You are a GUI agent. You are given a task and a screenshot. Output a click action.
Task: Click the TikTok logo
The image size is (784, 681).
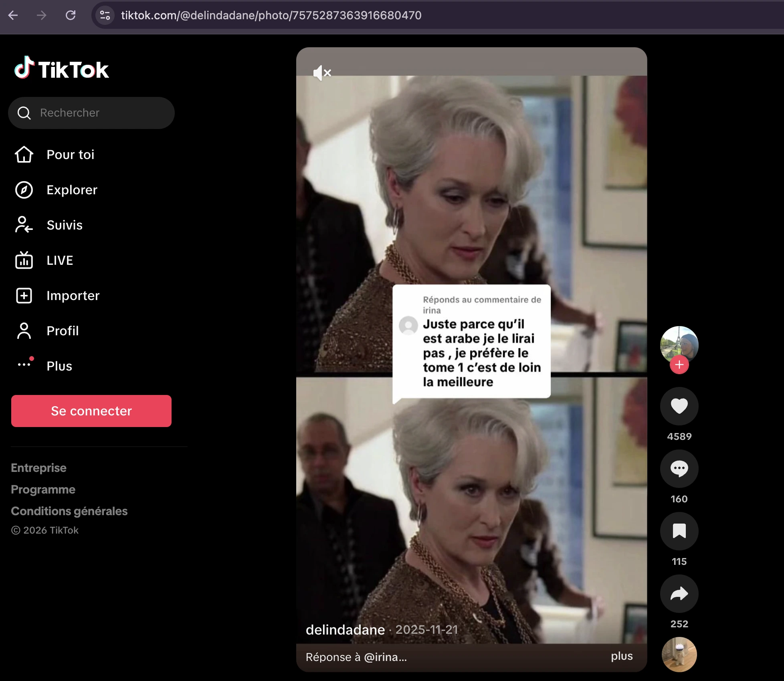click(x=62, y=69)
